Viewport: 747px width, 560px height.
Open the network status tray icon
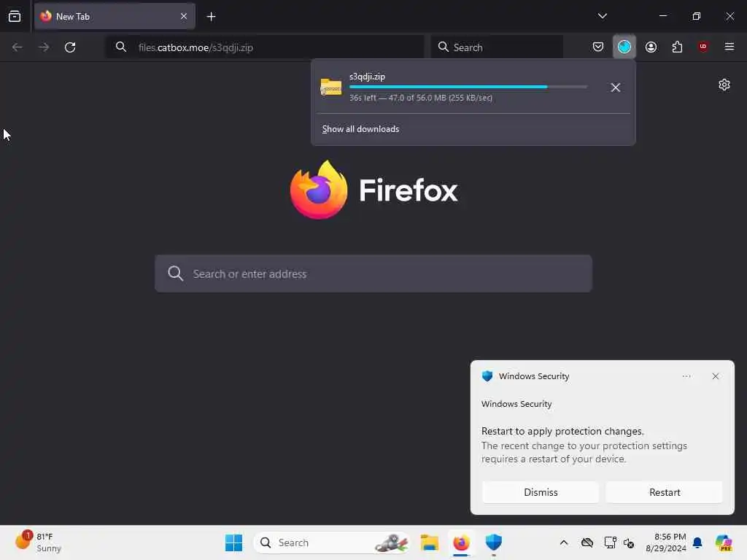(610, 542)
